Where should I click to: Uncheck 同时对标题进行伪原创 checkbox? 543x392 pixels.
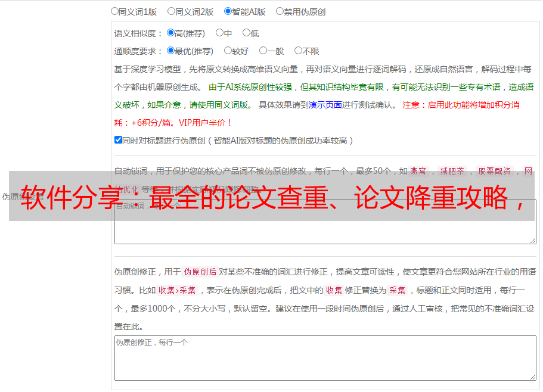pos(118,140)
